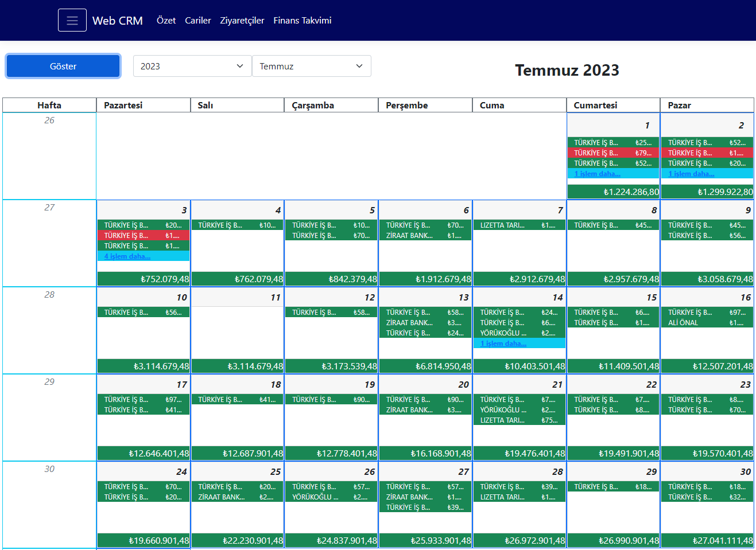Click the Göster button
Screen dimensions: 756x550
tap(63, 66)
